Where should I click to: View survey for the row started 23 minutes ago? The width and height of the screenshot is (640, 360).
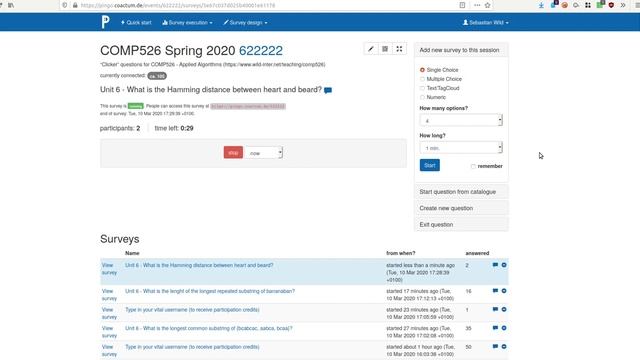click(x=109, y=313)
